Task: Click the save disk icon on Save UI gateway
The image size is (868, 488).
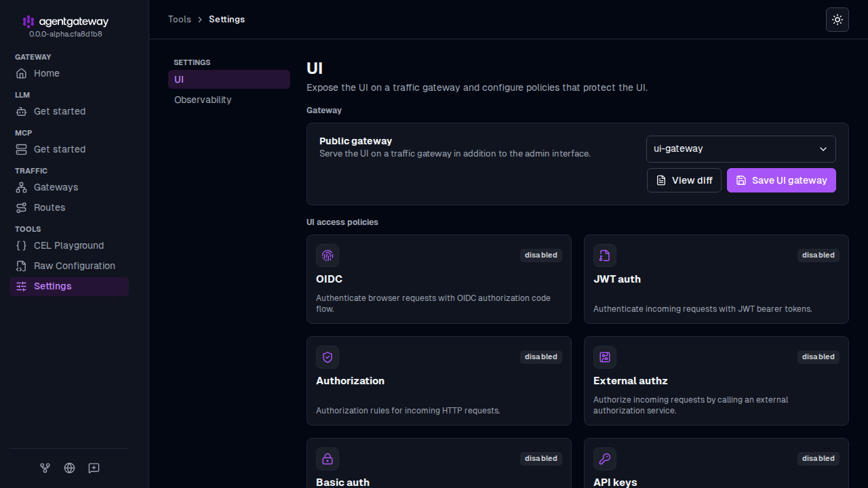Action: click(x=741, y=180)
